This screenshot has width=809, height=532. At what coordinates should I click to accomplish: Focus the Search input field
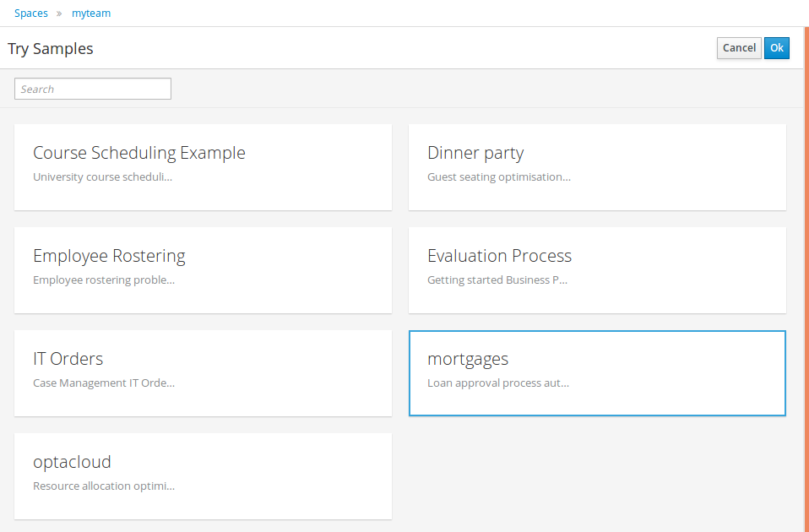(93, 89)
